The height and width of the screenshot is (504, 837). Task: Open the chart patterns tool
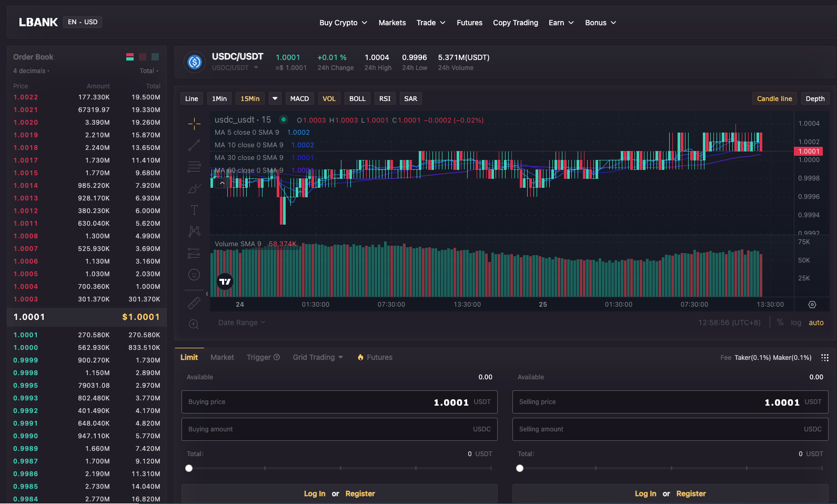point(194,231)
